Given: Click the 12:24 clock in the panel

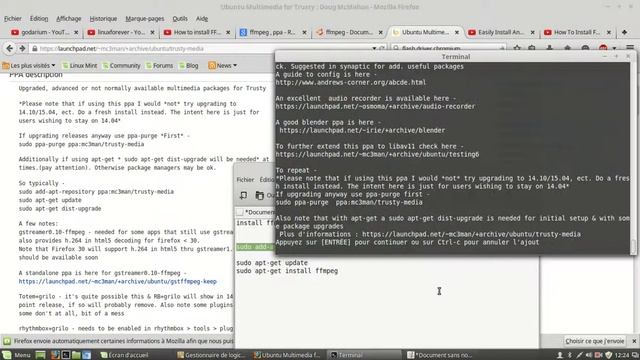Looking at the screenshot, I should point(621,355).
